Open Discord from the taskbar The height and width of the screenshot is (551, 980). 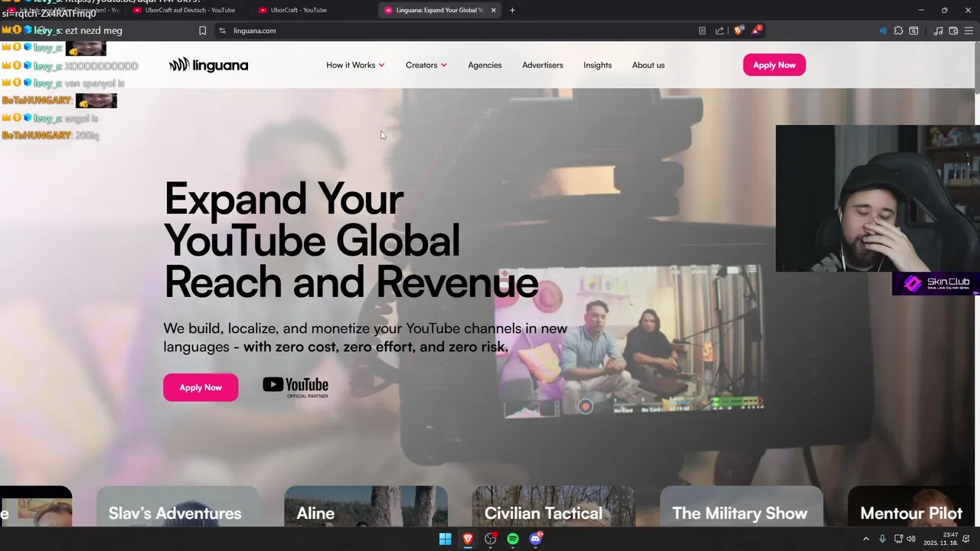535,539
